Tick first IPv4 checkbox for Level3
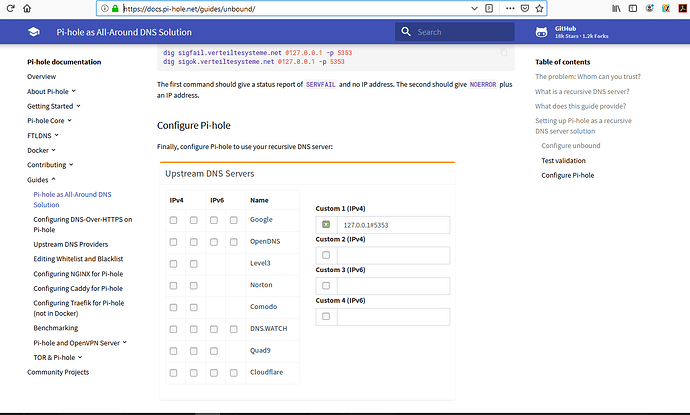 click(x=173, y=264)
